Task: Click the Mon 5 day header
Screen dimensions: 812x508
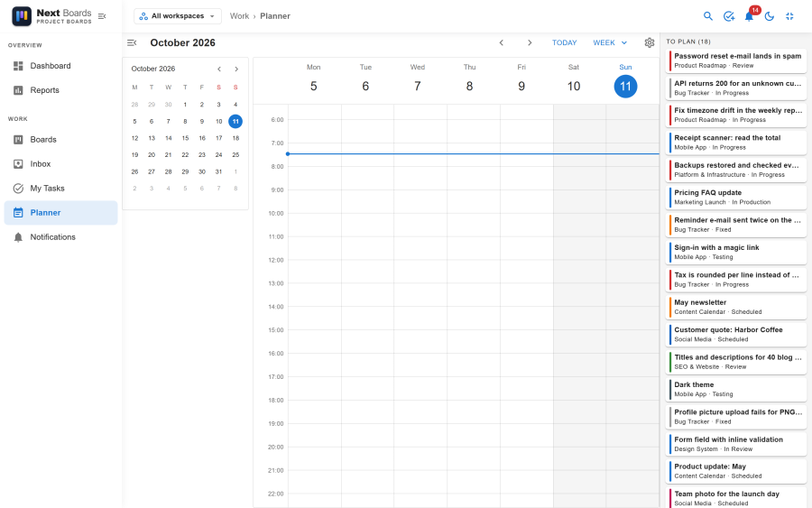Action: tap(313, 81)
